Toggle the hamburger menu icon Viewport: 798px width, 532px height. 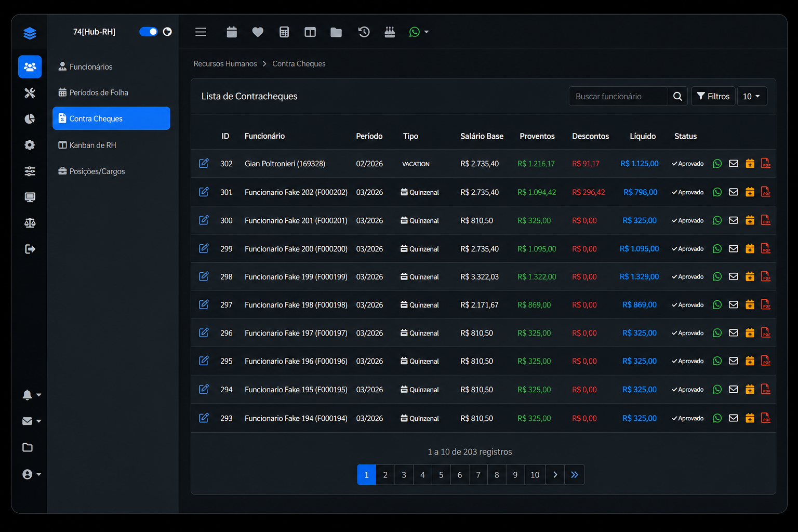coord(201,32)
